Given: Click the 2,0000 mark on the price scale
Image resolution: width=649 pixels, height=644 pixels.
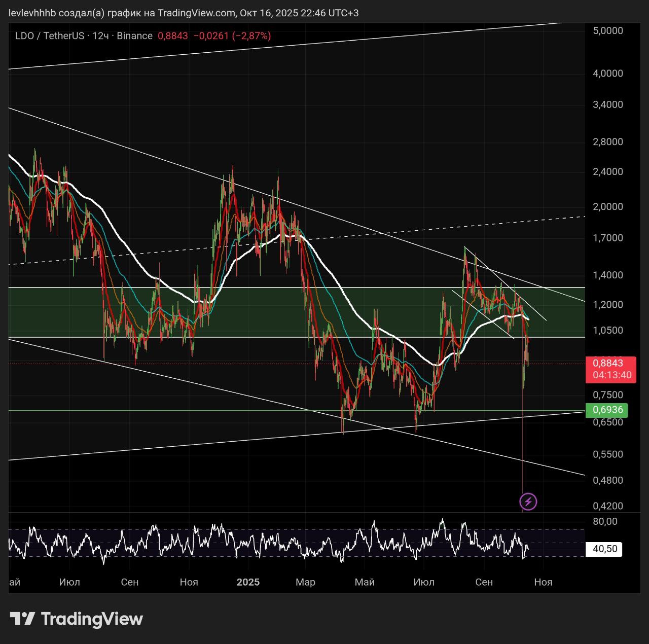Looking at the screenshot, I should pyautogui.click(x=608, y=207).
